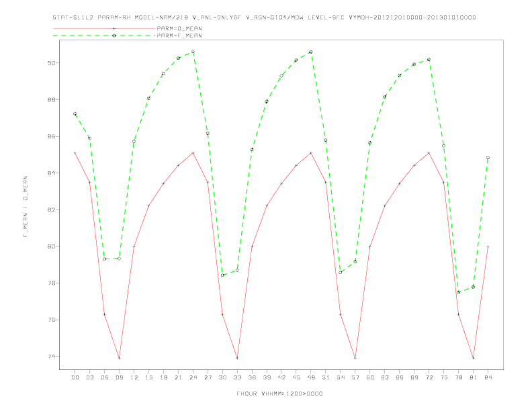This screenshot has width=532, height=411.
Task: Click the y-axis tick label 78
Action: (51, 283)
